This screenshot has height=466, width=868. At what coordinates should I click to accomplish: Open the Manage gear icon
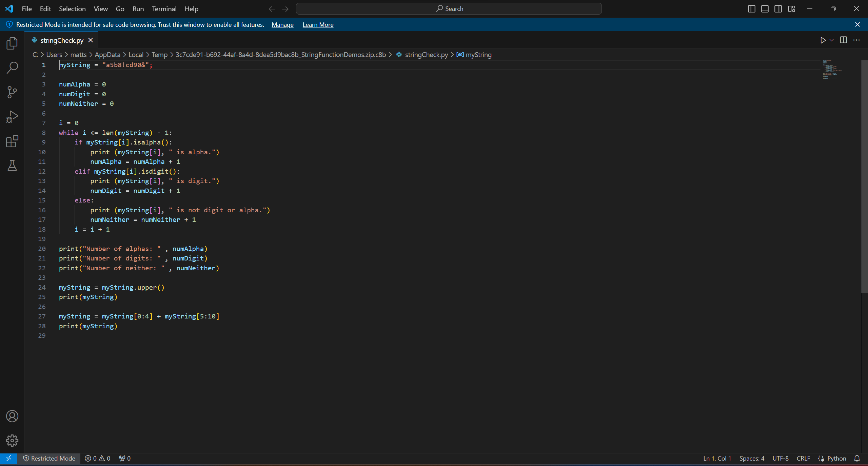coord(12,440)
